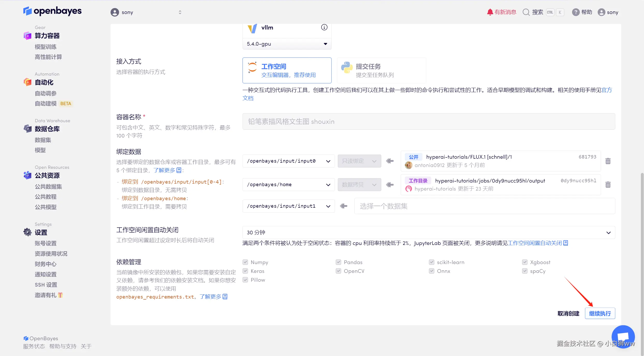Image resolution: width=644 pixels, height=356 pixels.
Task: Open search with the magnifier icon
Action: pos(526,12)
